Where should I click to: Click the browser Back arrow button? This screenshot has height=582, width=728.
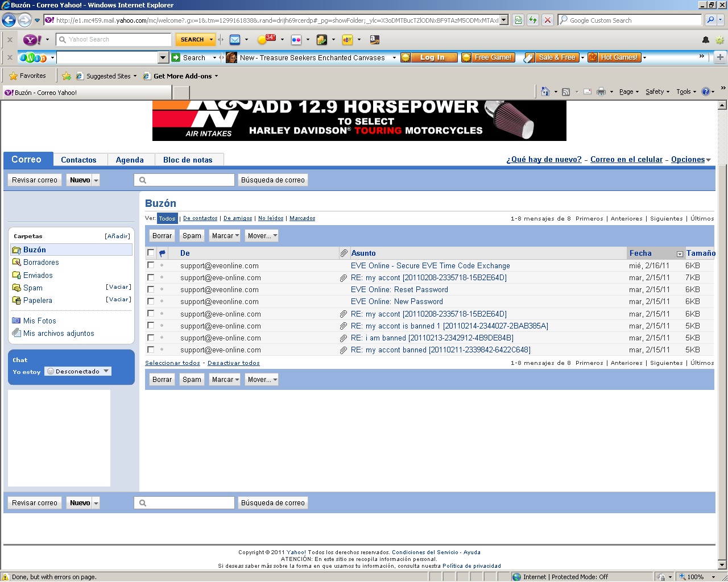pos(9,20)
